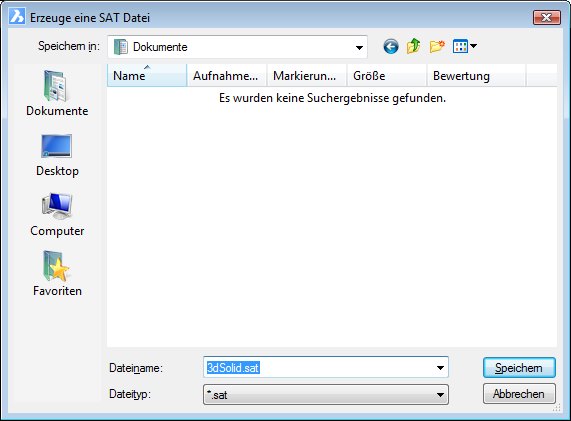Viewport: 571px width, 421px height.
Task: Expand the Dateiname dropdown arrow
Action: coord(440,368)
